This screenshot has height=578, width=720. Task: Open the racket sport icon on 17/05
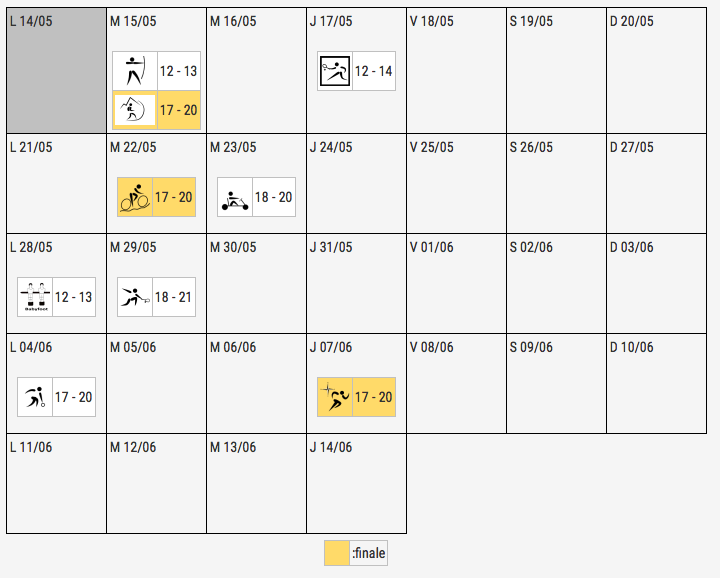point(335,71)
